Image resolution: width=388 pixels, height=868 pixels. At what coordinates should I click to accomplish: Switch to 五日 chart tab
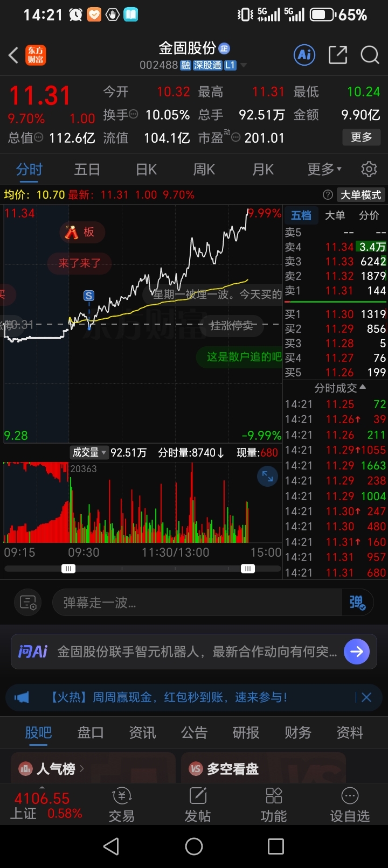point(87,170)
